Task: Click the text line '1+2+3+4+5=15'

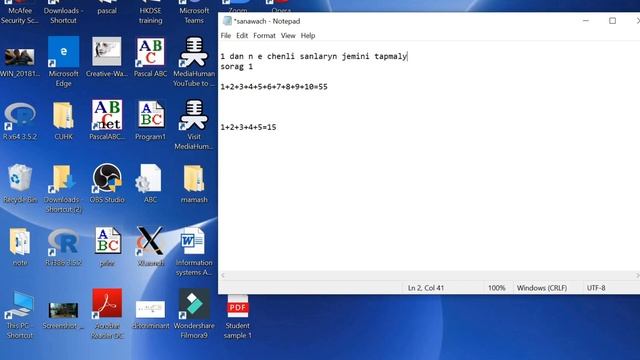Action: click(248, 127)
